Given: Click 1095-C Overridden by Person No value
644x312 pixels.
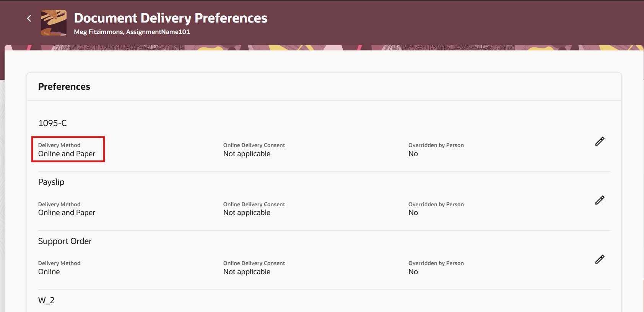Looking at the screenshot, I should tap(413, 154).
